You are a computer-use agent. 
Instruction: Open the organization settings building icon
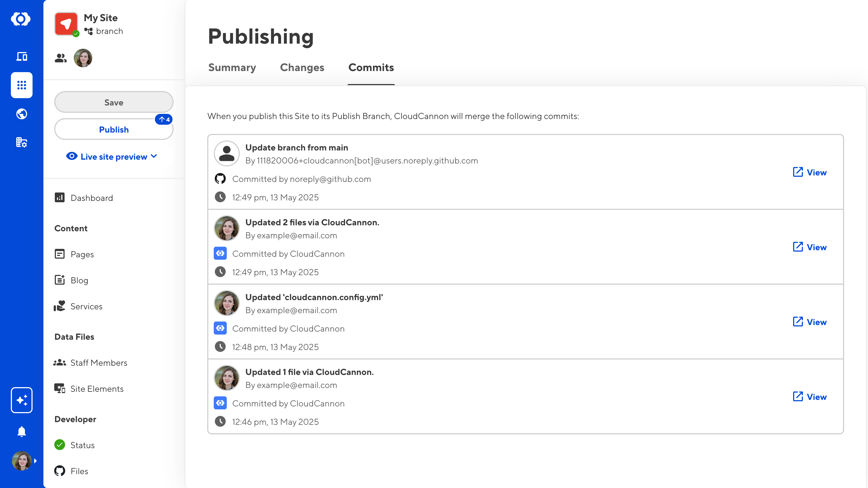[x=22, y=142]
